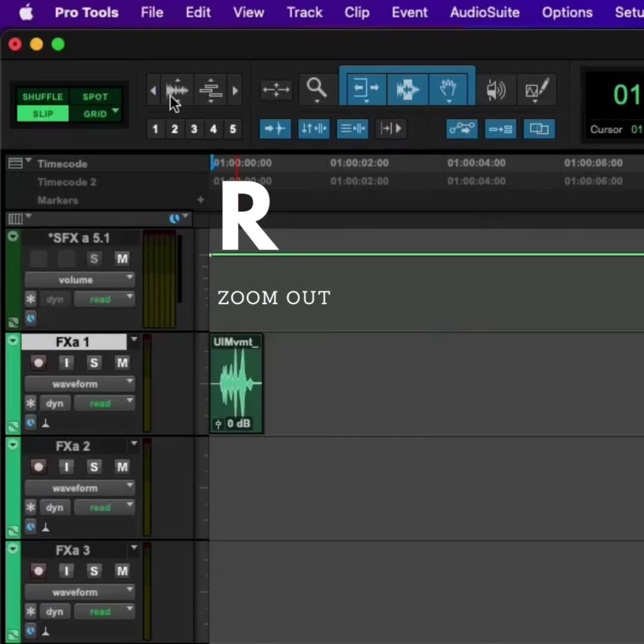The image size is (644, 644).
Task: Open FXa 3 waveform view selector
Action: 80,592
